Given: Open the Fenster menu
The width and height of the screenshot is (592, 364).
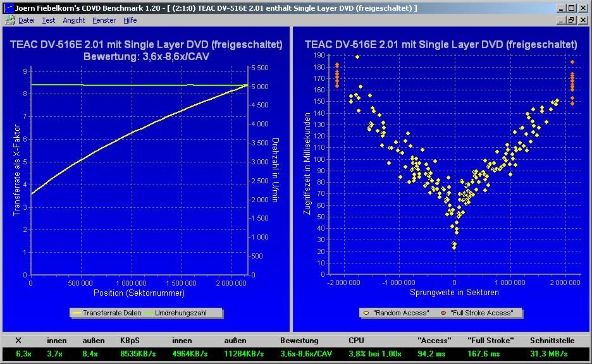Looking at the screenshot, I should [104, 20].
